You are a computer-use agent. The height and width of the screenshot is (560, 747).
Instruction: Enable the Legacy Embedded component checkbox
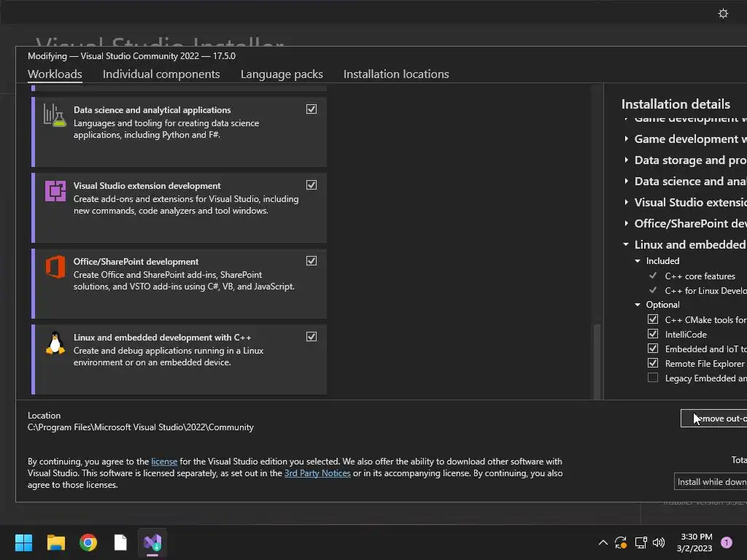click(x=653, y=378)
